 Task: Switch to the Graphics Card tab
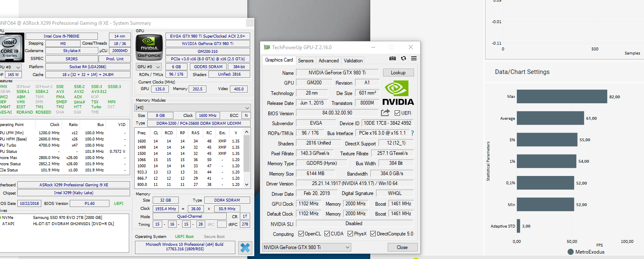pyautogui.click(x=279, y=60)
